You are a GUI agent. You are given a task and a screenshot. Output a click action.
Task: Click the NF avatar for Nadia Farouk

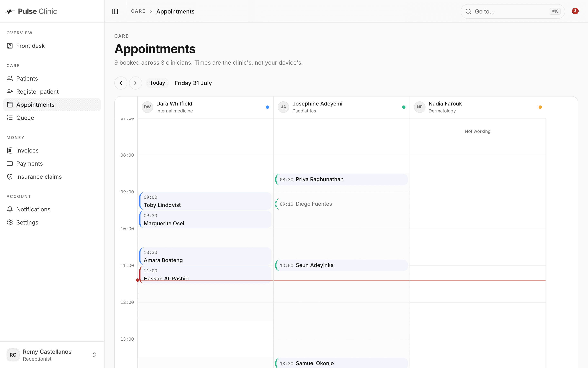(420, 107)
